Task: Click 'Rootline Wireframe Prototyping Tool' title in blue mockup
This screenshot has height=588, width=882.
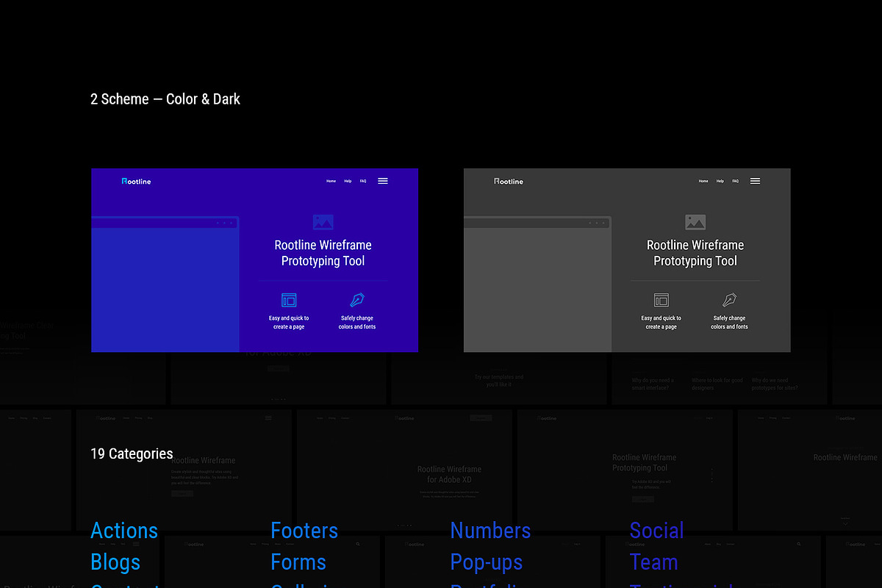Action: (x=323, y=253)
